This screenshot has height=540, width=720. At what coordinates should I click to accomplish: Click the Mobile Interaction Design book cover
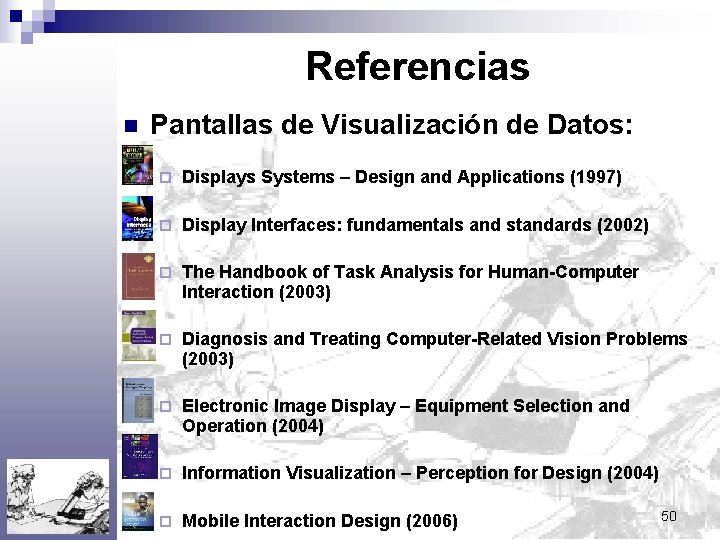138,512
